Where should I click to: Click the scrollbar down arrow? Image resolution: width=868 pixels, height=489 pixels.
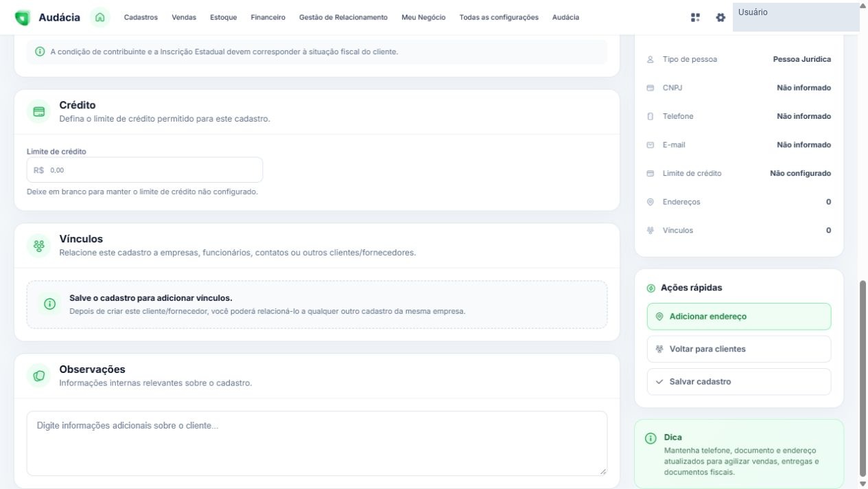coord(863,484)
